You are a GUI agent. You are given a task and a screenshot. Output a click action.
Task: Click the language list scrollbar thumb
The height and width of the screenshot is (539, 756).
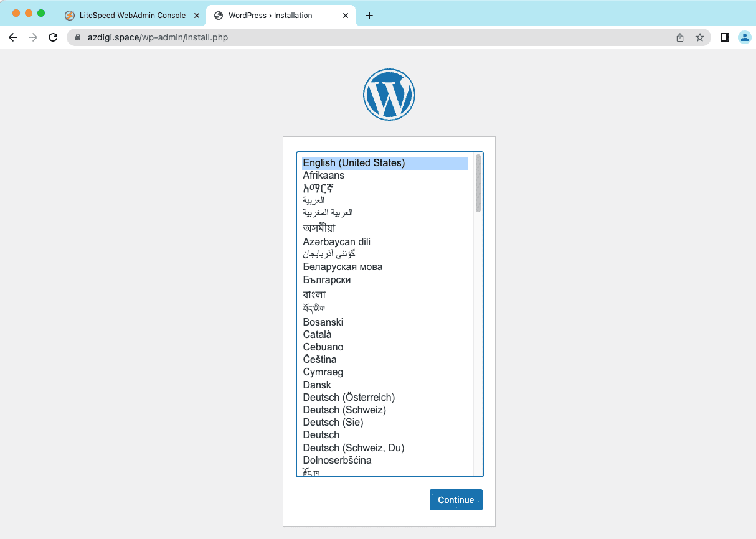pos(478,184)
